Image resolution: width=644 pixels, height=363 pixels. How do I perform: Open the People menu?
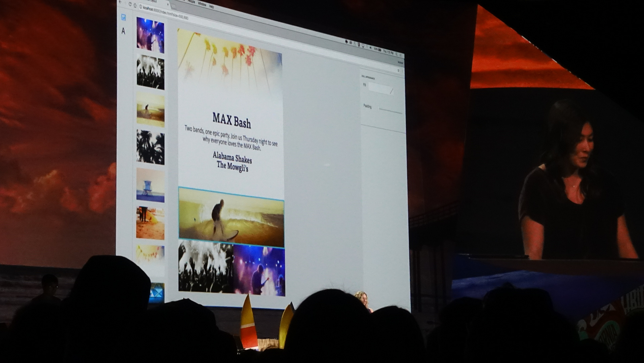pos(191,2)
